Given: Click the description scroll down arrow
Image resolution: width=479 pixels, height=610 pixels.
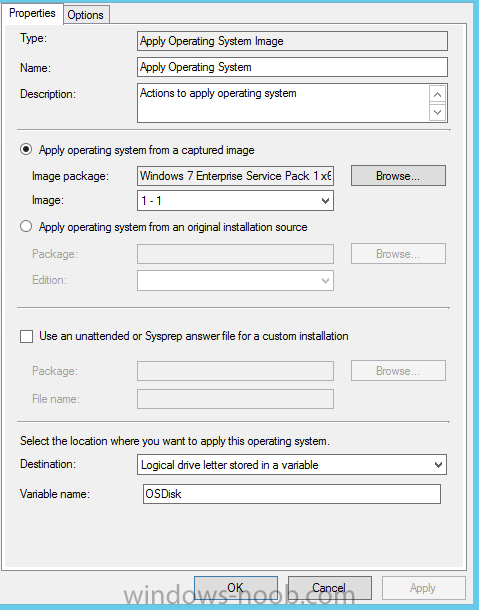Looking at the screenshot, I should point(437,112).
